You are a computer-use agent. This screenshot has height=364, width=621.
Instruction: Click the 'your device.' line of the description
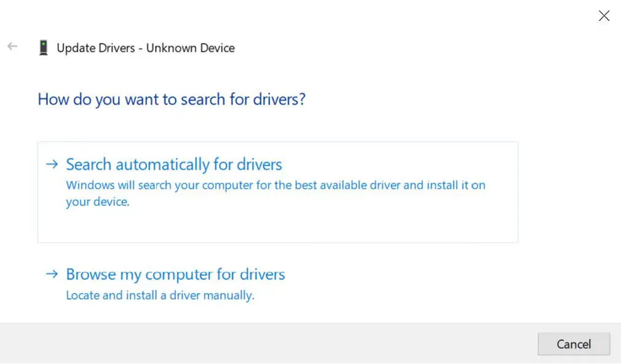coord(98,202)
